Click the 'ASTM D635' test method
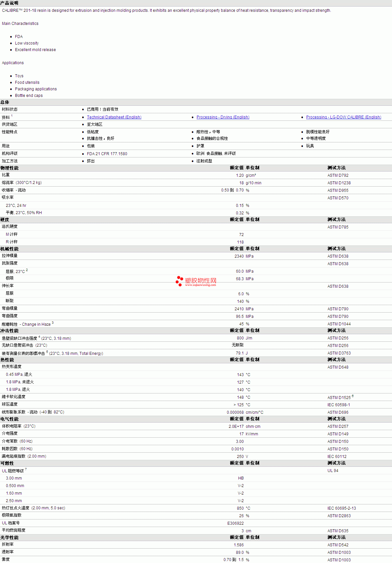Image resolution: width=392 pixels, height=563 pixels. [338, 531]
